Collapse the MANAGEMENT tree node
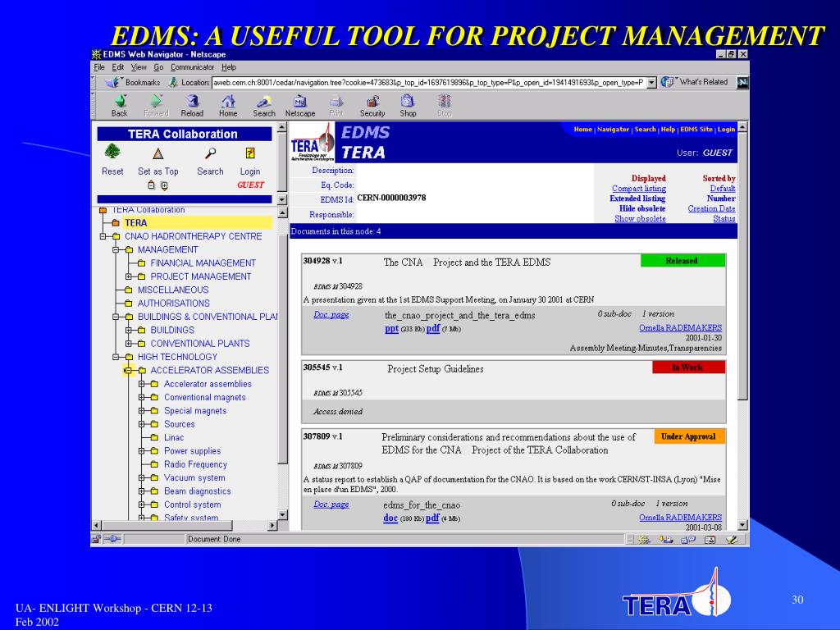The width and height of the screenshot is (840, 630). click(116, 249)
